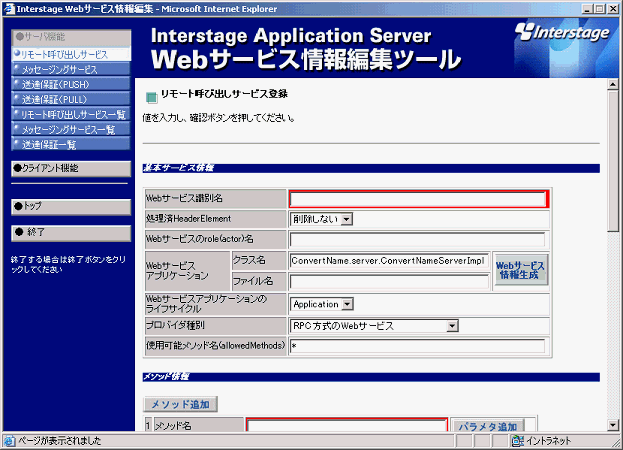Open 送達保証一覧 list
Image resolution: width=623 pixels, height=450 pixels.
coord(71,144)
